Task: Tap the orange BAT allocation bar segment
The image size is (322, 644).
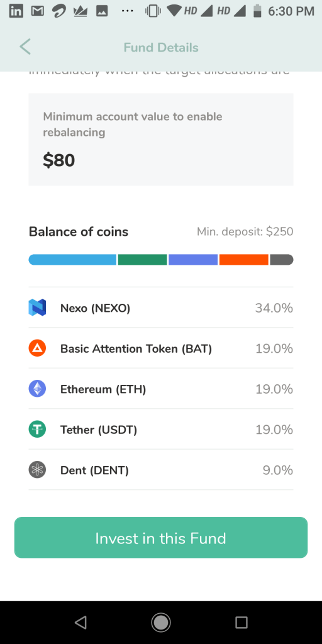Action: click(x=244, y=260)
